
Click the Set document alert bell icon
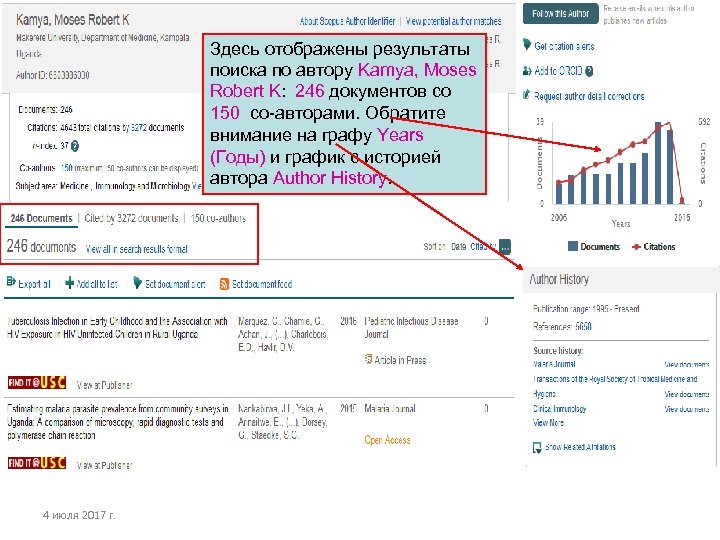137,283
